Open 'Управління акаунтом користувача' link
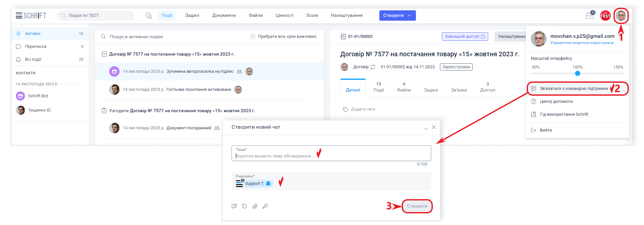The width and height of the screenshot is (644, 225). 581,43
